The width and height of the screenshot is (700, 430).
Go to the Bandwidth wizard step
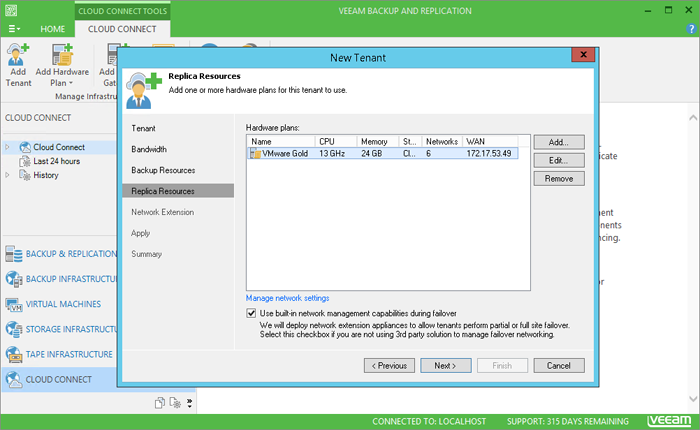click(x=149, y=149)
